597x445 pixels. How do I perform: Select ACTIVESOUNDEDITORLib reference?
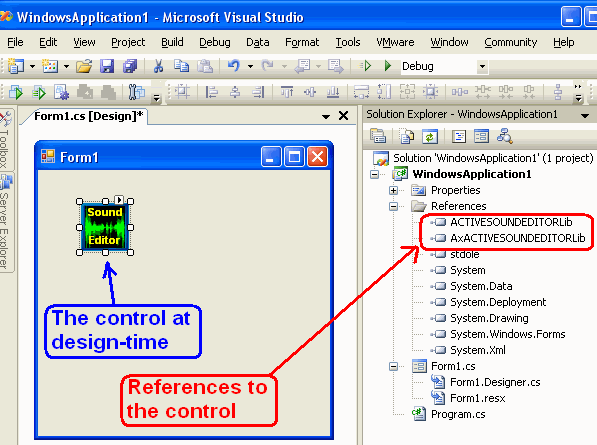[x=511, y=222]
